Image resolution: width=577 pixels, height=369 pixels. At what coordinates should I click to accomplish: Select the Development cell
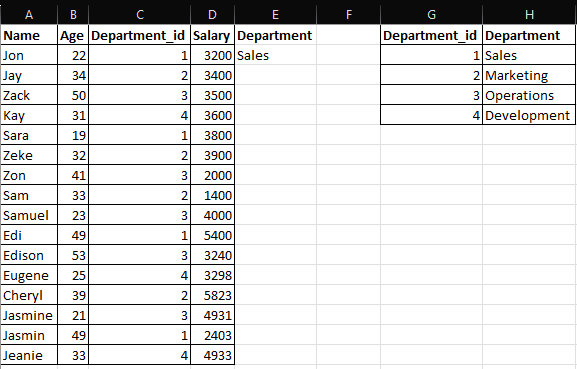[x=529, y=115]
